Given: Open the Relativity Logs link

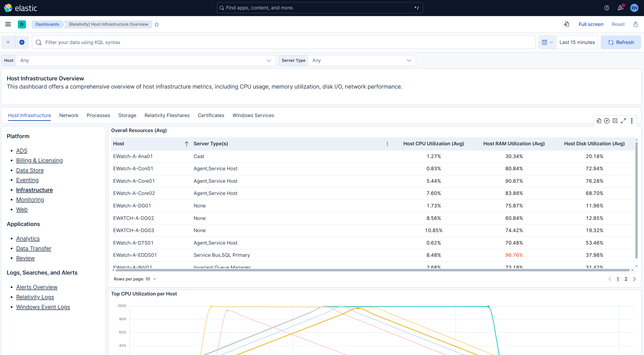Looking at the screenshot, I should coord(35,297).
